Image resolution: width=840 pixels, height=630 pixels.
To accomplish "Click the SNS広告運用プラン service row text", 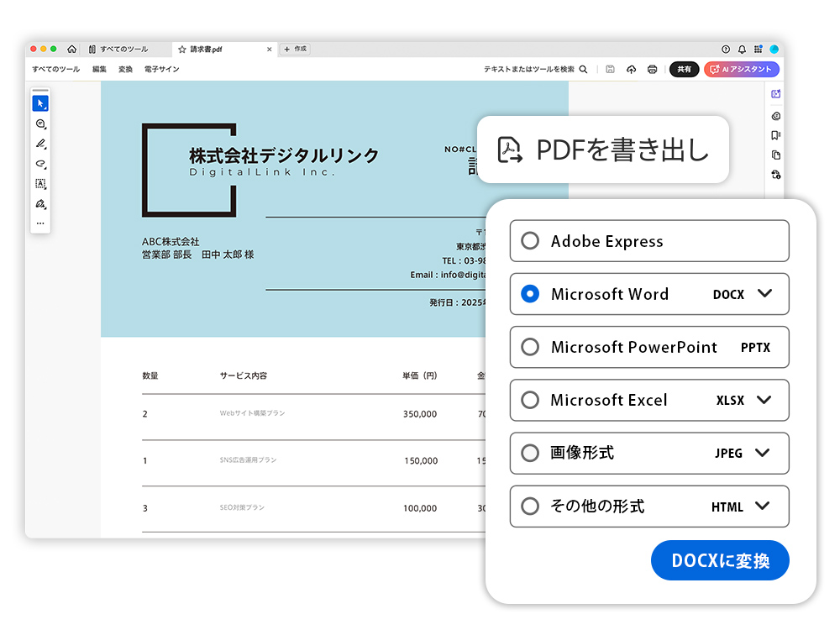I will [x=248, y=459].
